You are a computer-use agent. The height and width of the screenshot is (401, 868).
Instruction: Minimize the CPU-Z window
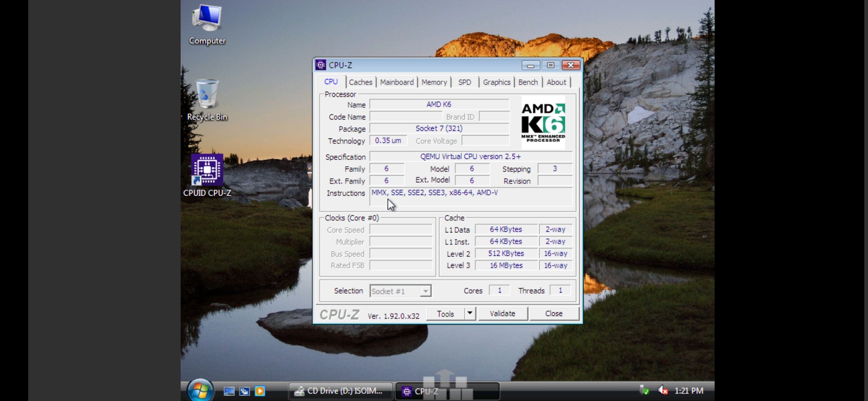click(x=530, y=65)
